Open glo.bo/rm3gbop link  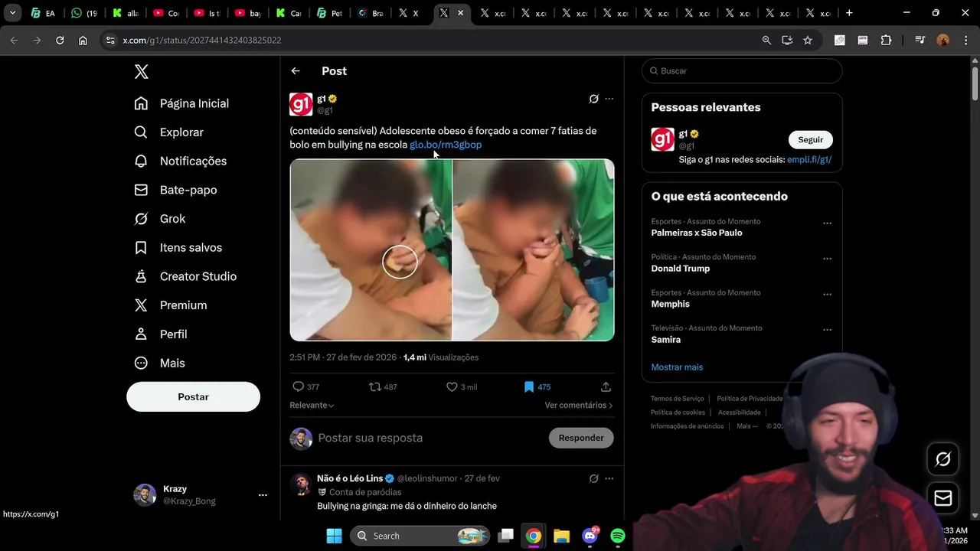446,145
